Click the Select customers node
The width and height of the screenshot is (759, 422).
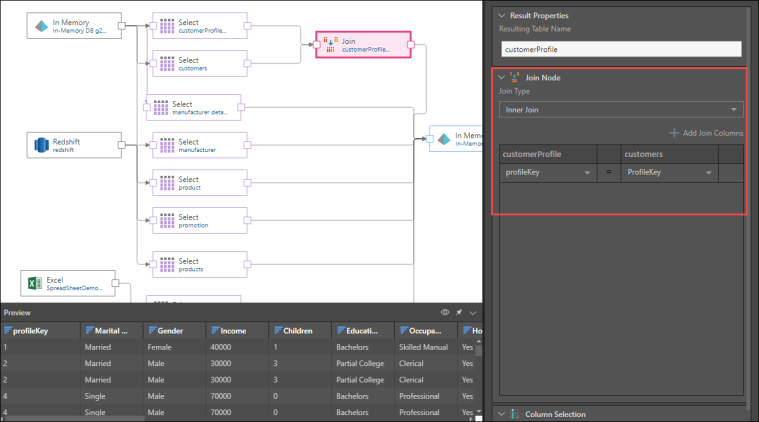(199, 64)
